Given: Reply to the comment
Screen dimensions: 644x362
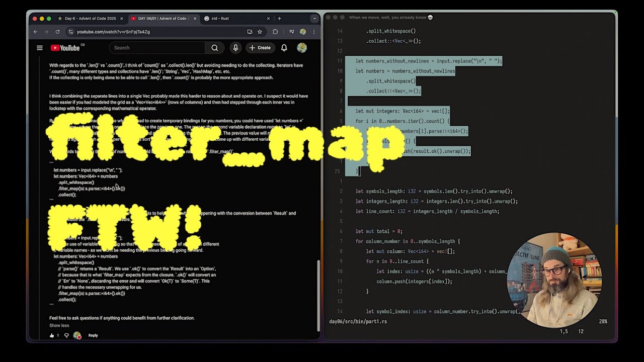Looking at the screenshot, I should point(93,335).
